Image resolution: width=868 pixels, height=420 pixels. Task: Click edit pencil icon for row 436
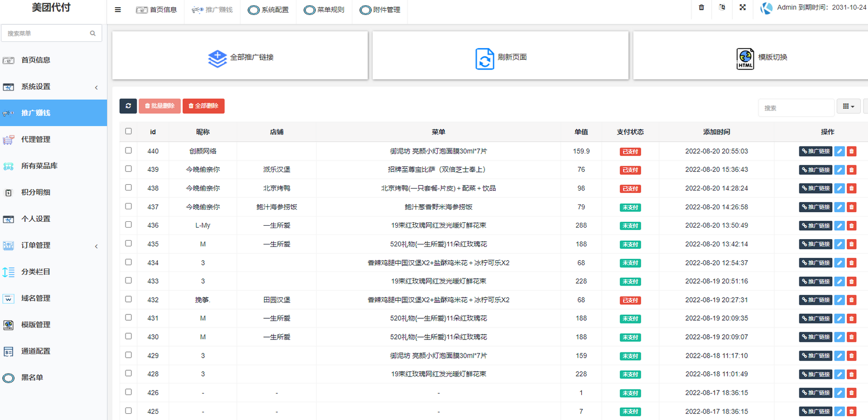tap(840, 226)
